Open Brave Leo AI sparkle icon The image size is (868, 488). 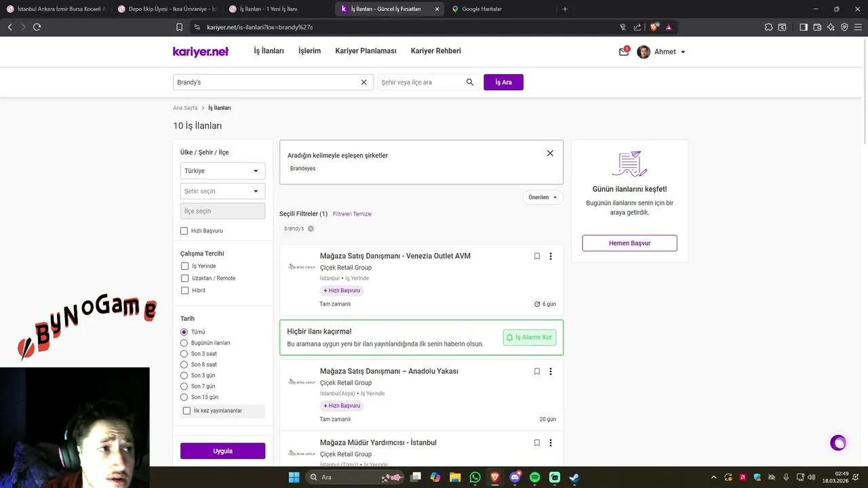coord(831,27)
